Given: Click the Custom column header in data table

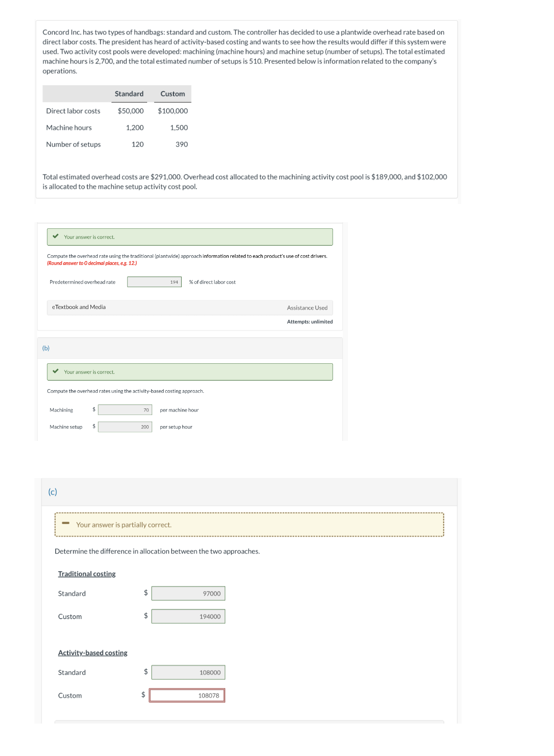Looking at the screenshot, I should tap(172, 93).
